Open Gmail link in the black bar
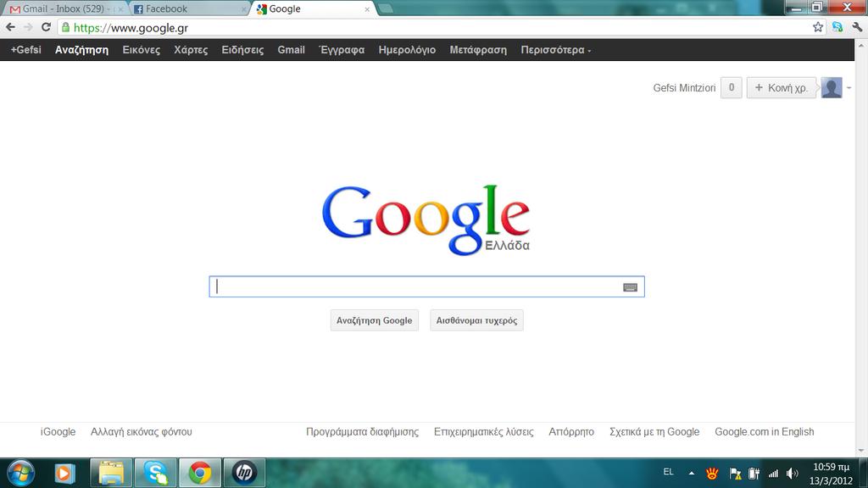Viewport: 868px width, 488px height. coord(292,50)
